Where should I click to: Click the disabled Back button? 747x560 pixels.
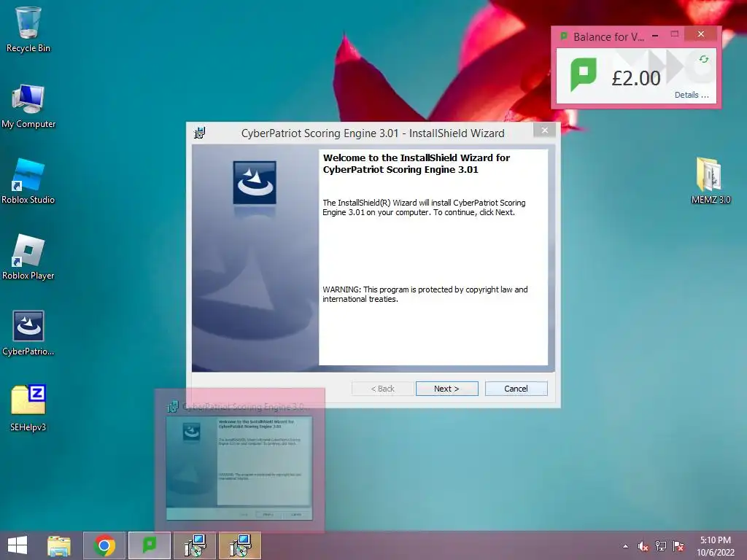[382, 389]
